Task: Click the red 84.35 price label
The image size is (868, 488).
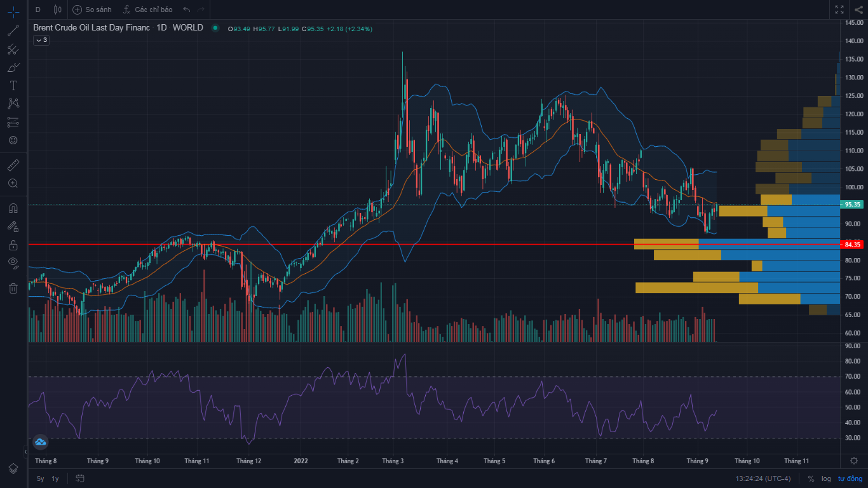Action: [x=852, y=245]
